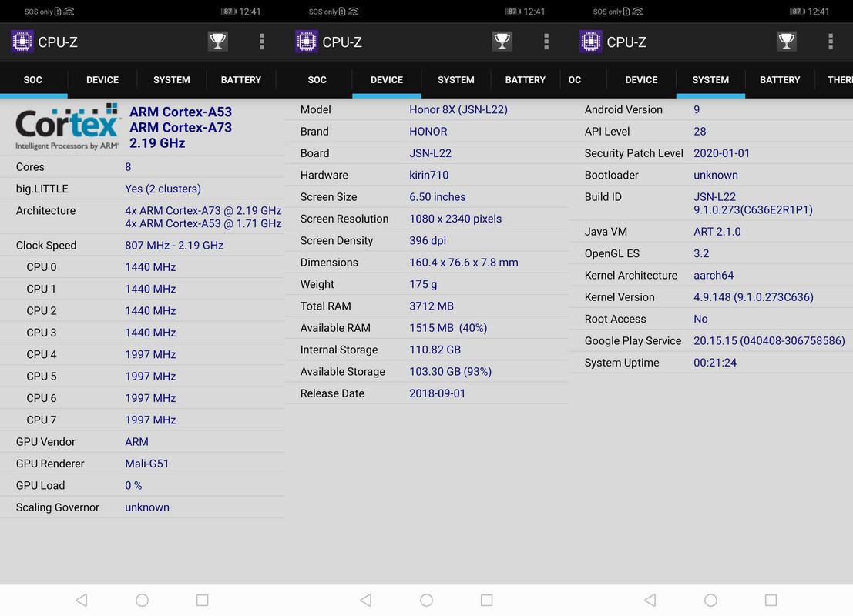Tap Android Version value '9'
853x616 pixels.
[x=697, y=110]
